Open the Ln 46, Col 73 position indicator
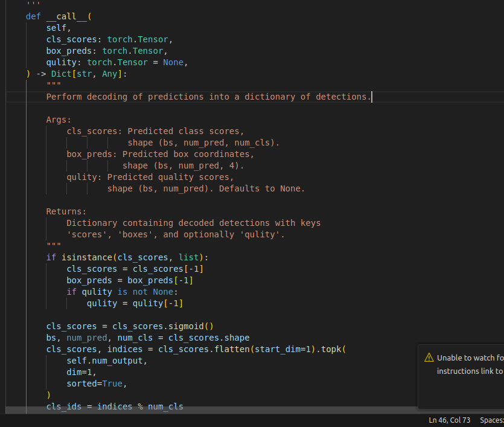This screenshot has height=427, width=504. (x=449, y=420)
